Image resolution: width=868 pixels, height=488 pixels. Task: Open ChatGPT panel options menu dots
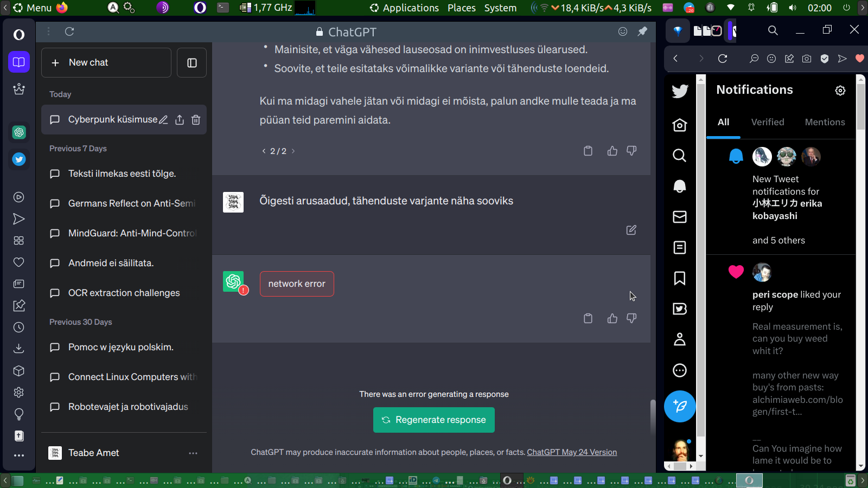coord(49,31)
